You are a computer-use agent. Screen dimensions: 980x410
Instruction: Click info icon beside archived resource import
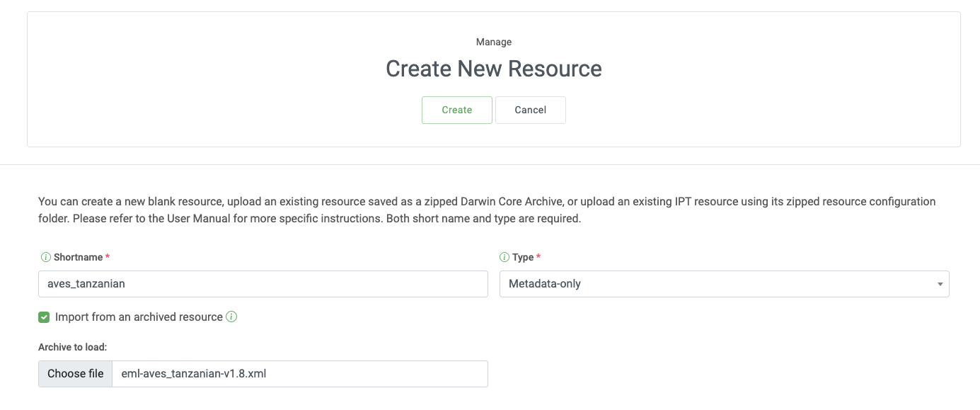(231, 317)
